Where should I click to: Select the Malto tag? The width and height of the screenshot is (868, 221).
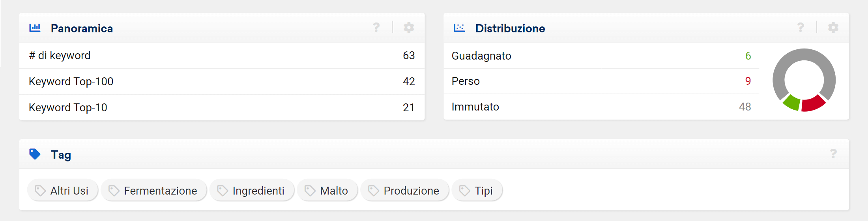coord(327,191)
